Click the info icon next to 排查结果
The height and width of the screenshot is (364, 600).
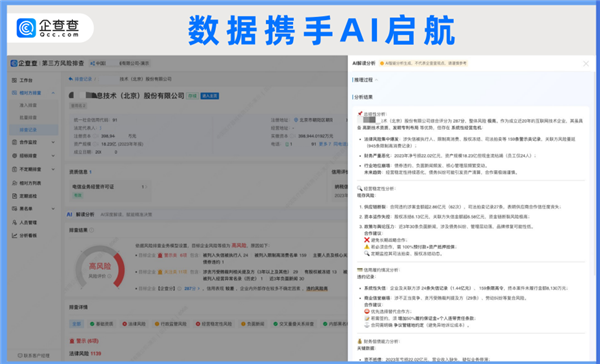(91, 230)
